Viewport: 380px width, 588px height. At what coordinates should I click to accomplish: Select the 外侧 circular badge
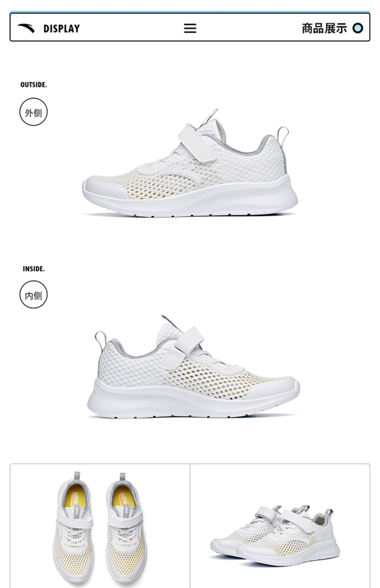tap(33, 112)
